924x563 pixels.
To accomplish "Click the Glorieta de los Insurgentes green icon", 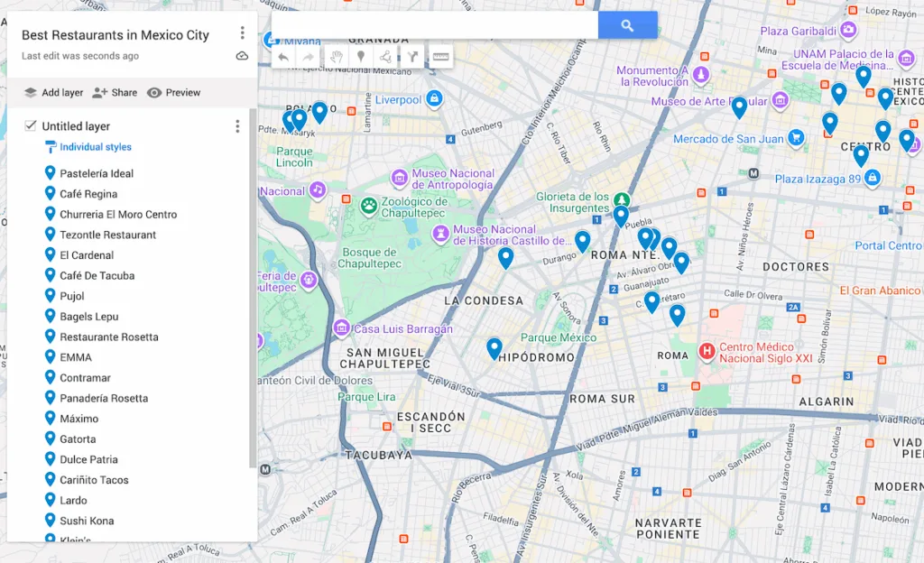I will click(621, 199).
